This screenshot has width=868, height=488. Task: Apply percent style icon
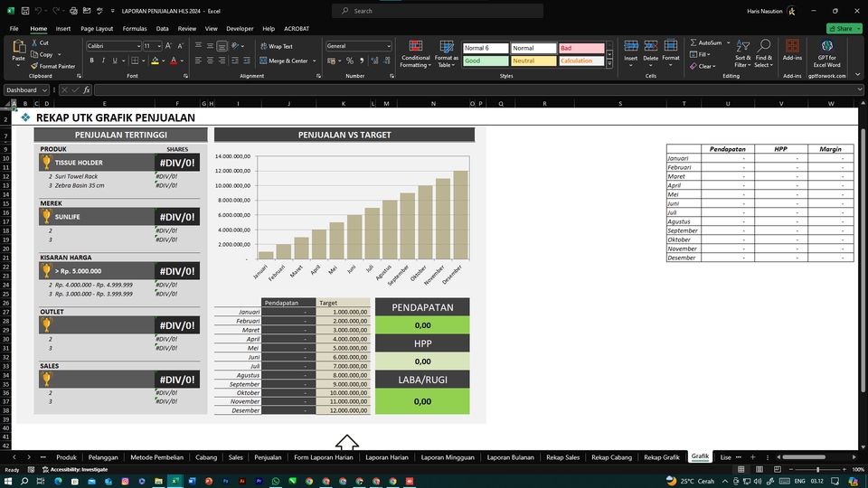tap(350, 61)
